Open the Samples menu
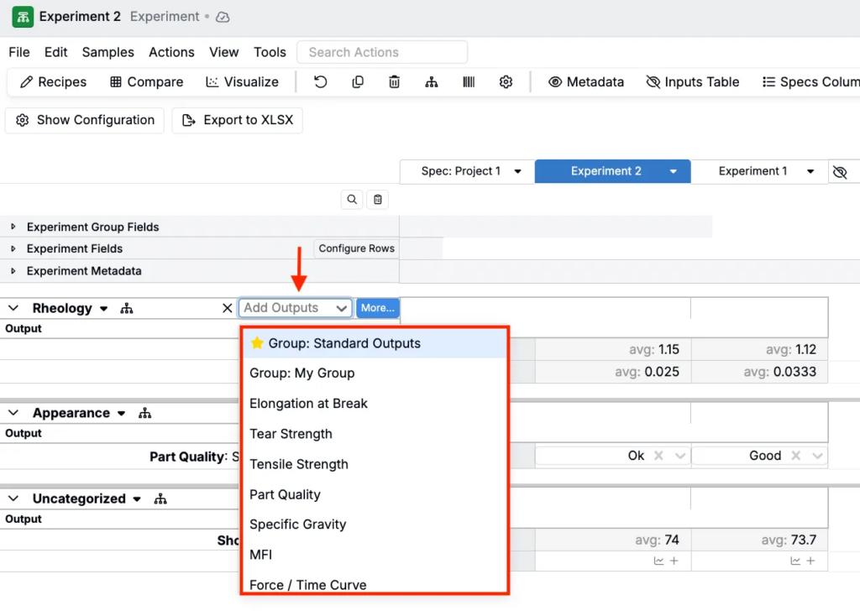Viewport: 860px width, 616px height. tap(107, 52)
